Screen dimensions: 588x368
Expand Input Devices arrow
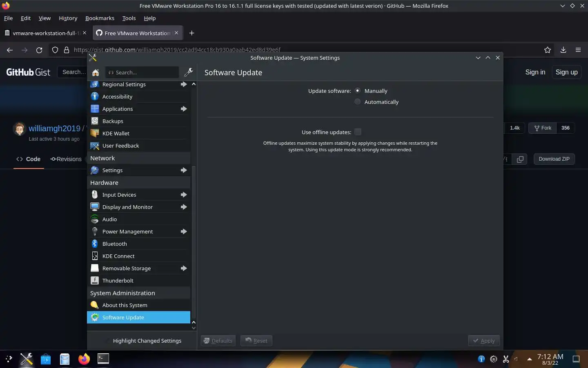pos(184,195)
